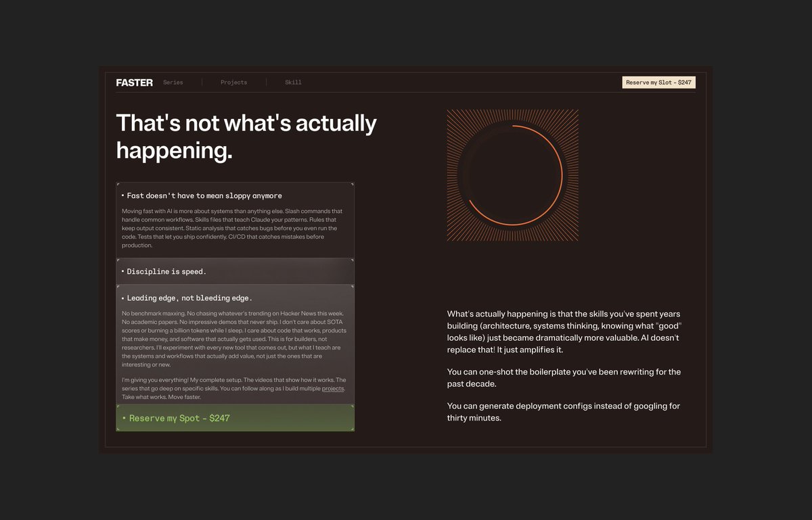
Task: Click Reserve my Slot - $247 button
Action: coord(658,82)
